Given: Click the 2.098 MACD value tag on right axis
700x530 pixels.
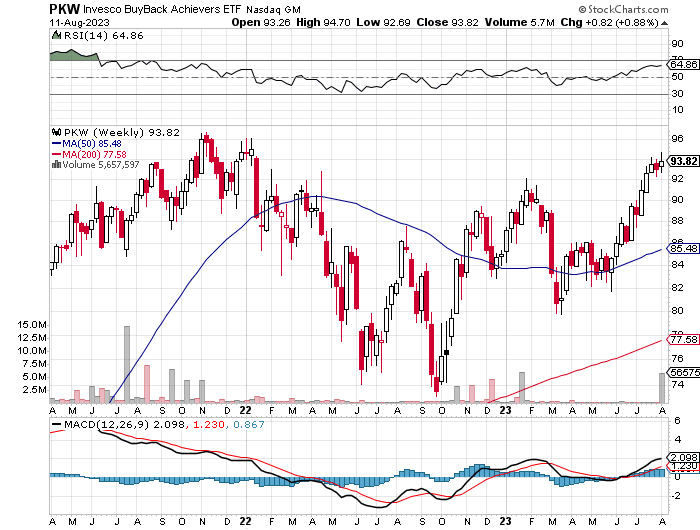Looking at the screenshot, I should pos(683,458).
